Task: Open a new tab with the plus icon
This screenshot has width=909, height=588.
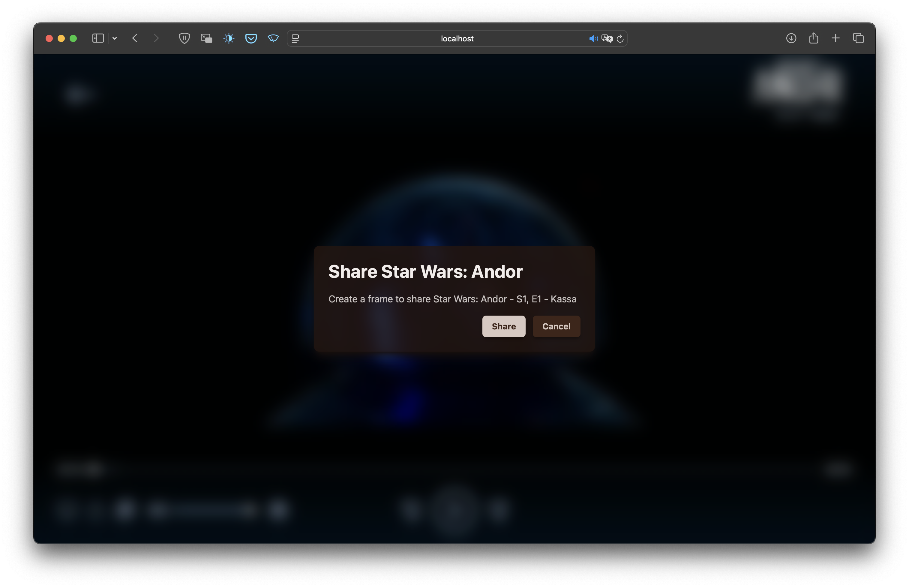Action: (835, 38)
